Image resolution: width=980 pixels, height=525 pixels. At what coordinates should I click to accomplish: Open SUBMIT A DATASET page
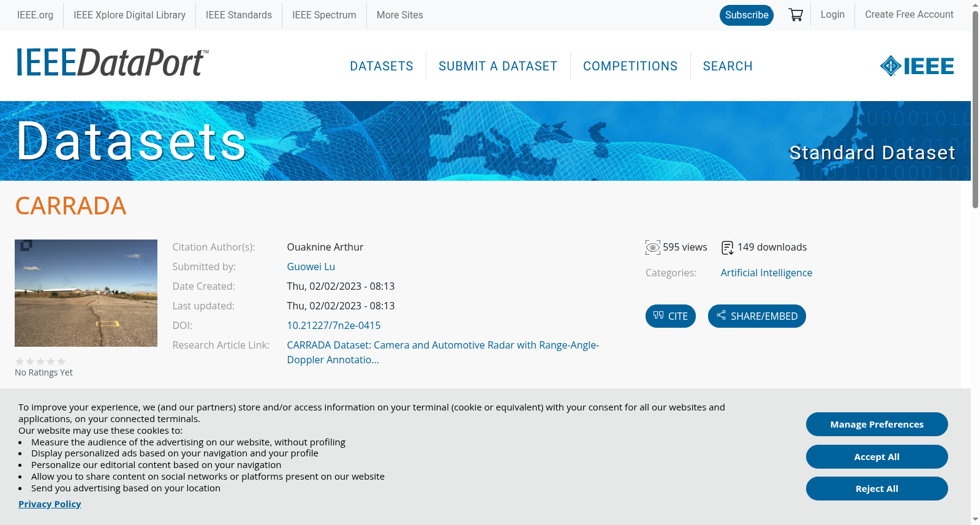[x=498, y=66]
